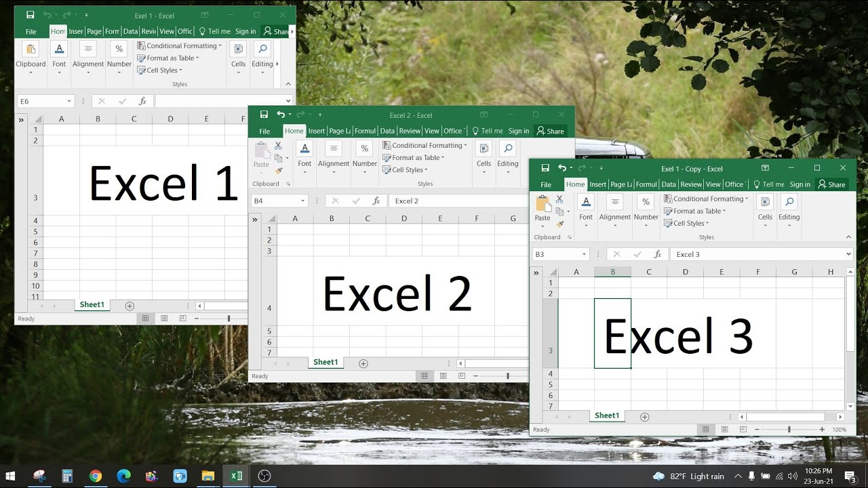Add a new sheet in the Excel 2 window

coord(363,363)
